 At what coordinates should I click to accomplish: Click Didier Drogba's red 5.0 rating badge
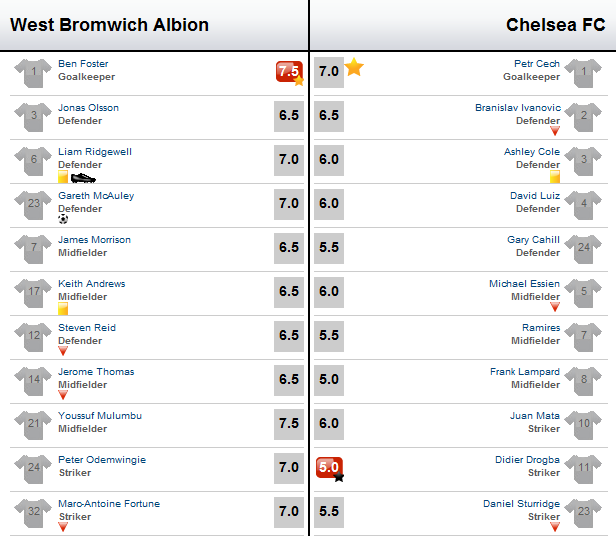(x=330, y=468)
